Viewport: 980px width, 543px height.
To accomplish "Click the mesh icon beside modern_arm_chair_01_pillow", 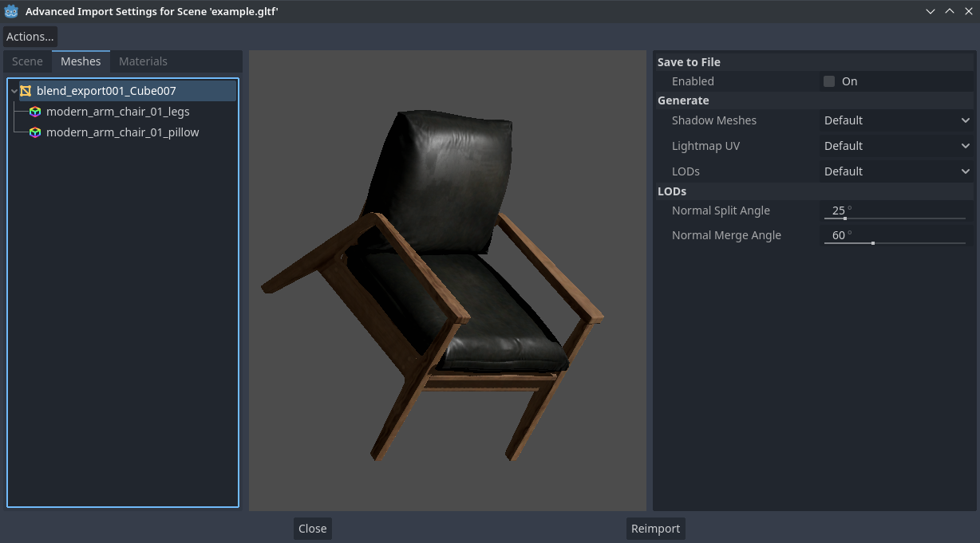I will pyautogui.click(x=35, y=132).
